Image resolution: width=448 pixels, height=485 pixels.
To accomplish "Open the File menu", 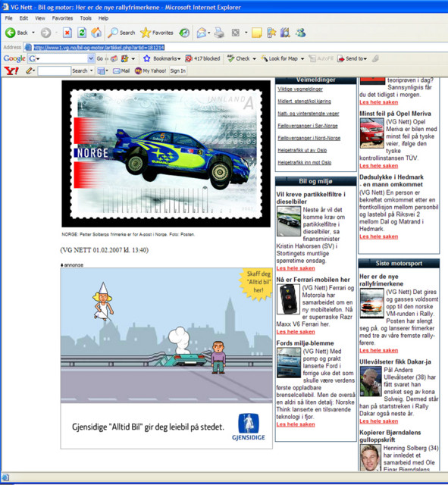I will [8, 18].
